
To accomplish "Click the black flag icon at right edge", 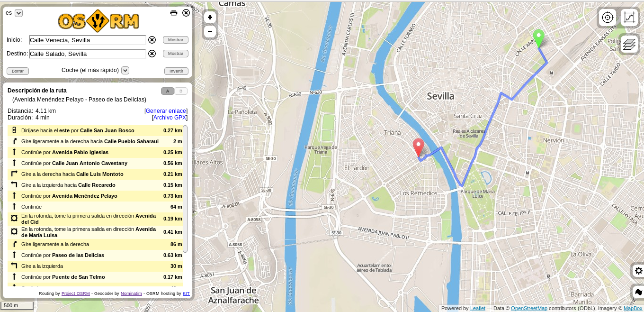I will 638,292.
